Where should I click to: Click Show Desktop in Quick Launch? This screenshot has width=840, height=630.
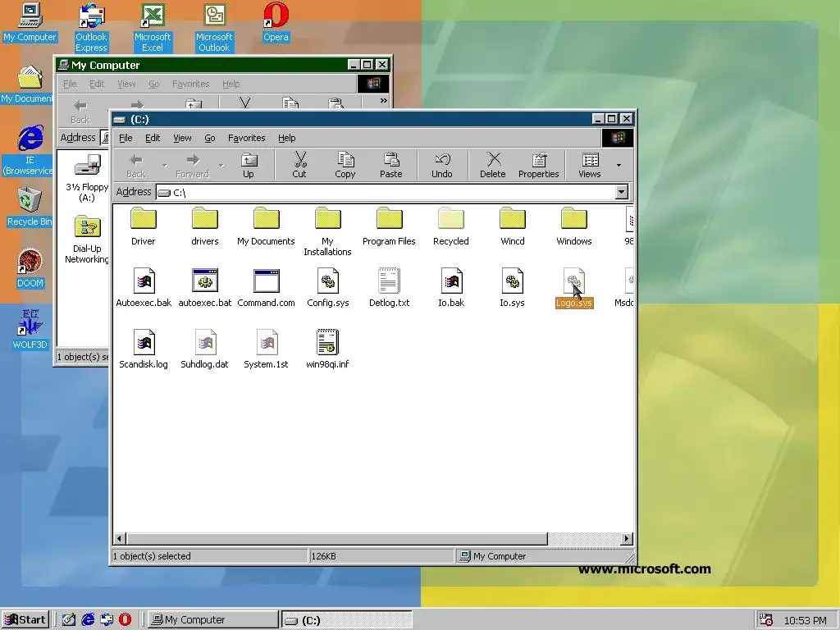point(69,620)
